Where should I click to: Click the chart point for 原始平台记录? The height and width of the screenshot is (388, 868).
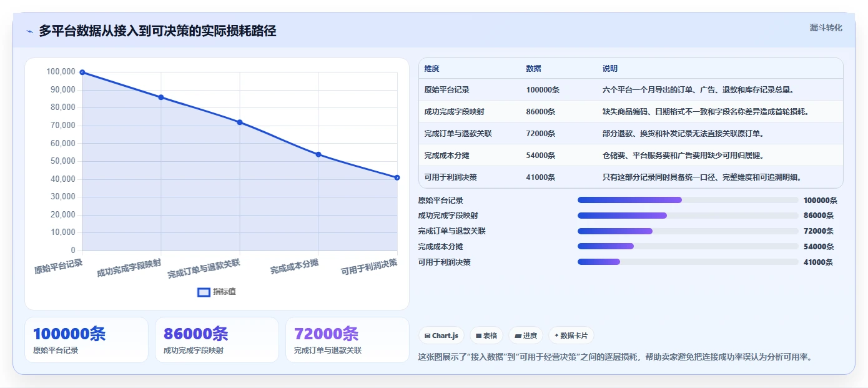pos(82,72)
